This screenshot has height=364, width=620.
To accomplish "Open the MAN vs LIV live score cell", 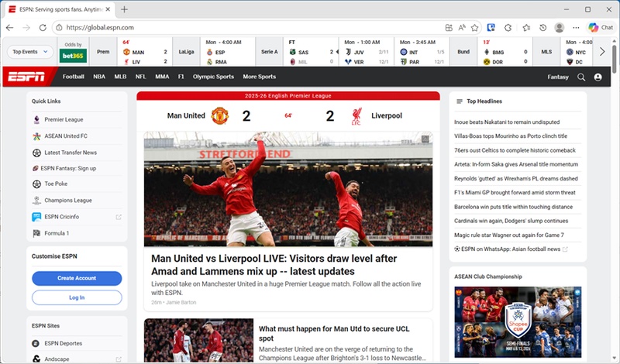I will coord(145,52).
